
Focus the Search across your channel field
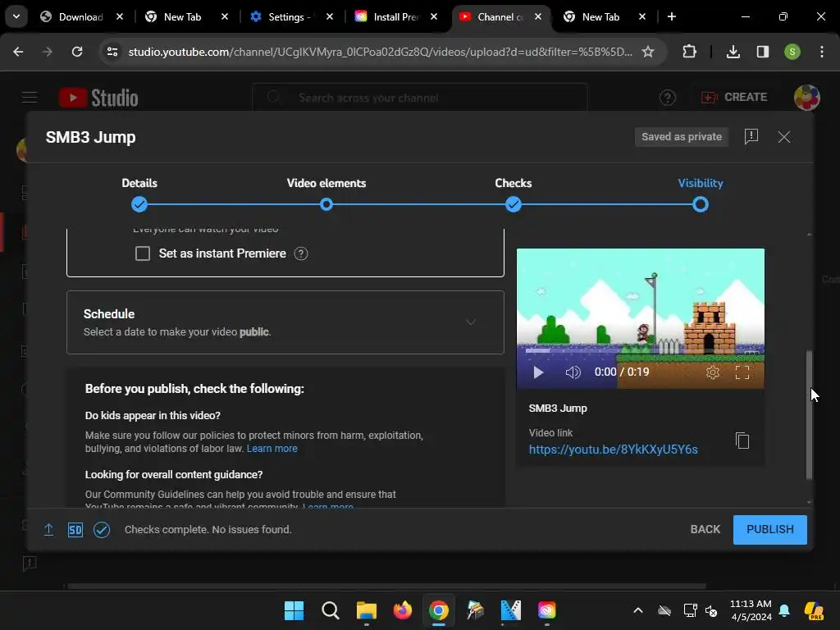[x=420, y=98]
